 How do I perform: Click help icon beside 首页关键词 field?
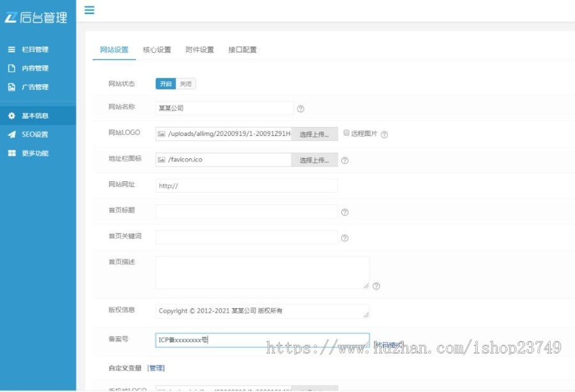[x=345, y=238]
